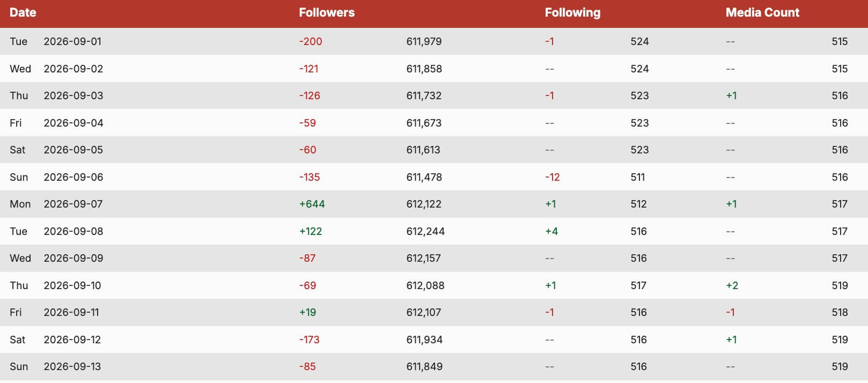Screen dimensions: 868x383
Task: Click the +19 followers change value
Action: click(307, 313)
